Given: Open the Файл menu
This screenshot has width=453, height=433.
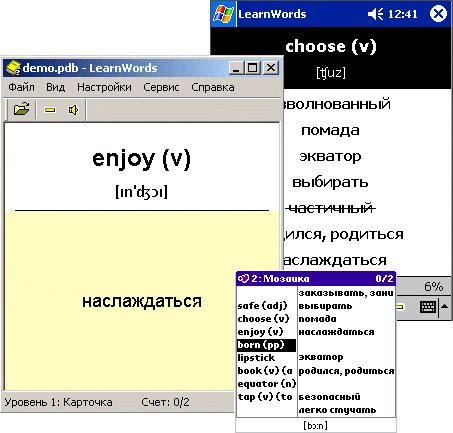Looking at the screenshot, I should click(x=21, y=87).
